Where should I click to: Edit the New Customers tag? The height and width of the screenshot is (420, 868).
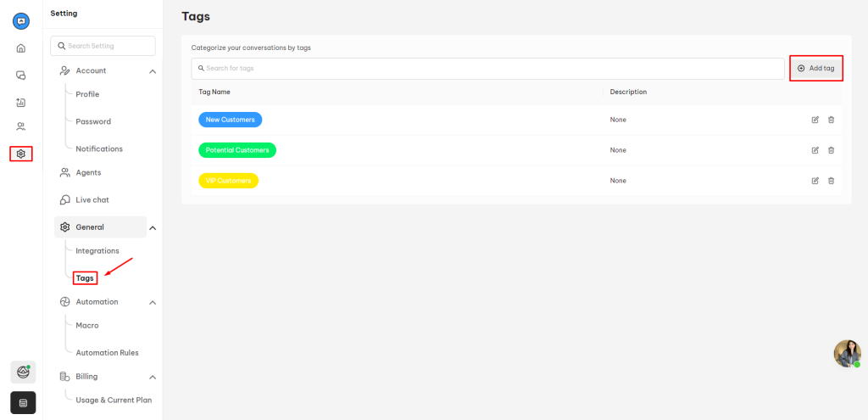(x=815, y=120)
